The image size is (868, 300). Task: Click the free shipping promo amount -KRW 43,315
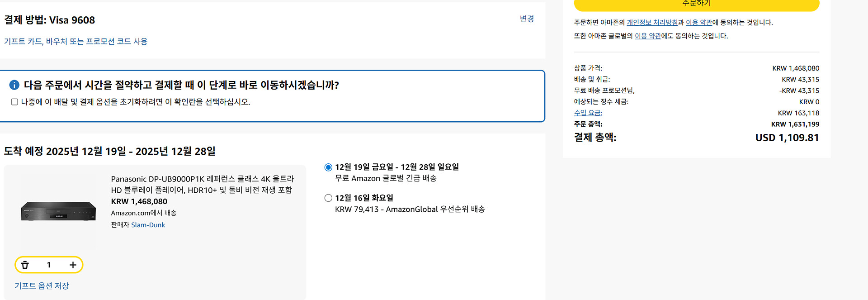[799, 90]
